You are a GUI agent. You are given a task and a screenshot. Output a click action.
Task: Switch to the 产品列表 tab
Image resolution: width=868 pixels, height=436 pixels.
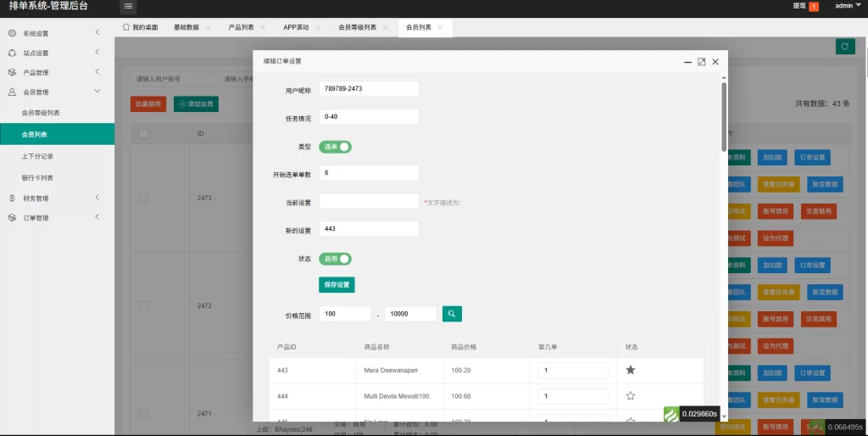241,27
